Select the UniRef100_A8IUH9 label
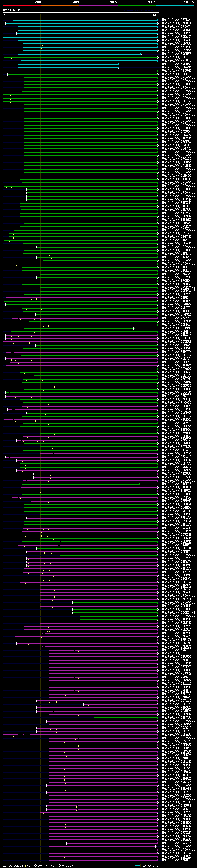 coord(177,71)
